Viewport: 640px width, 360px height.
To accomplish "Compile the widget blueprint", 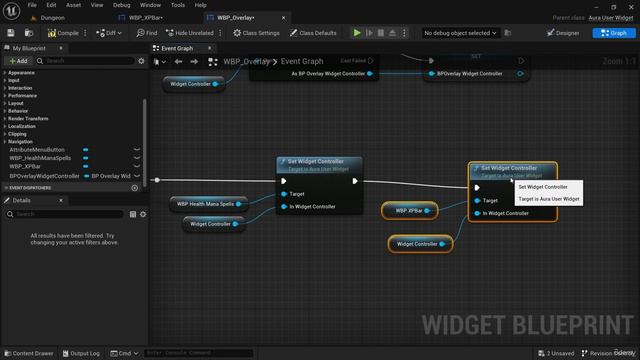I will click(63, 33).
